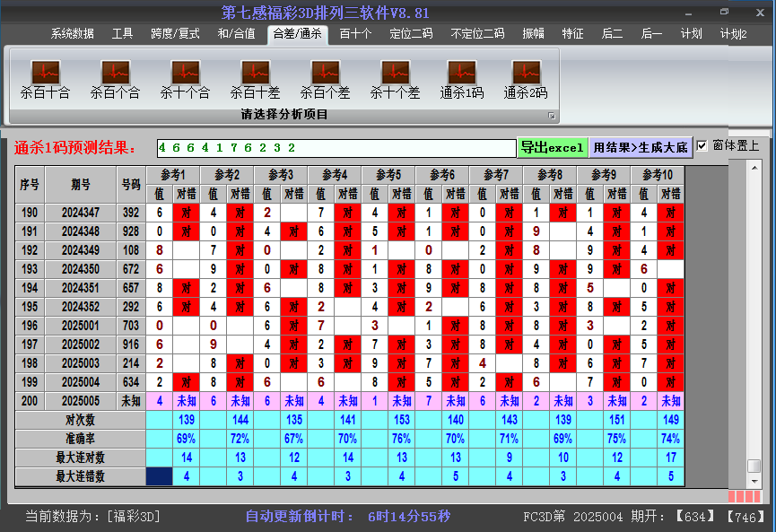Minimize the application window
Screen dimensions: 776x532
(689, 13)
